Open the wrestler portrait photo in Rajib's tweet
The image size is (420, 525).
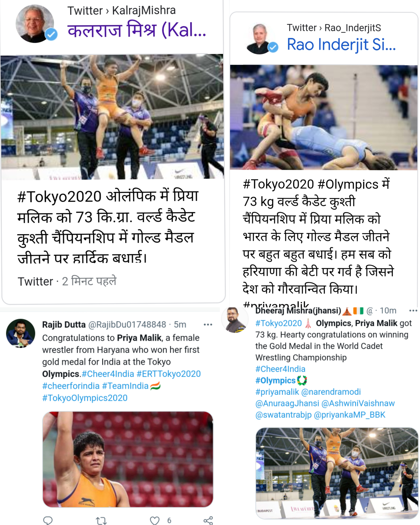pos(128,459)
